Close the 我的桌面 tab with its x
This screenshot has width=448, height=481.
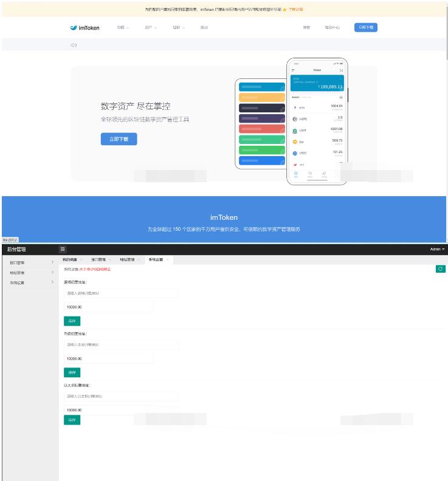coord(81,260)
